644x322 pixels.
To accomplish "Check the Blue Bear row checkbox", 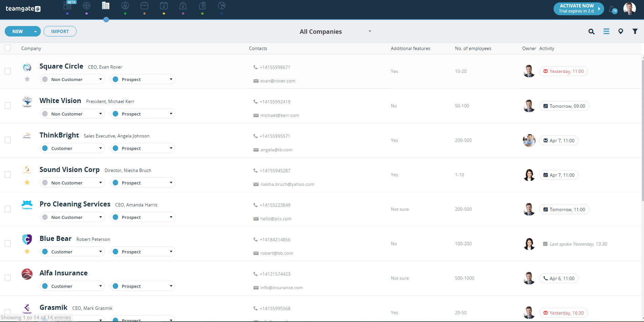I will tap(8, 244).
